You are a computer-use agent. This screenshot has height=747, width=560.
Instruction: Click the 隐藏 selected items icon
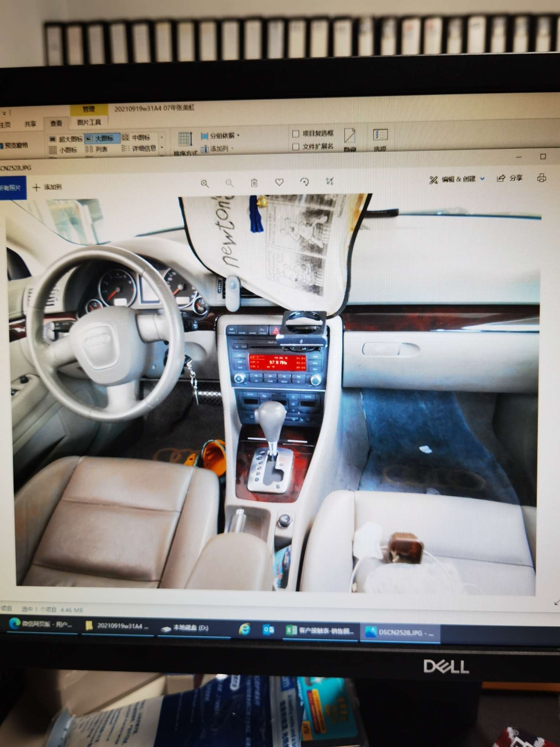point(350,140)
